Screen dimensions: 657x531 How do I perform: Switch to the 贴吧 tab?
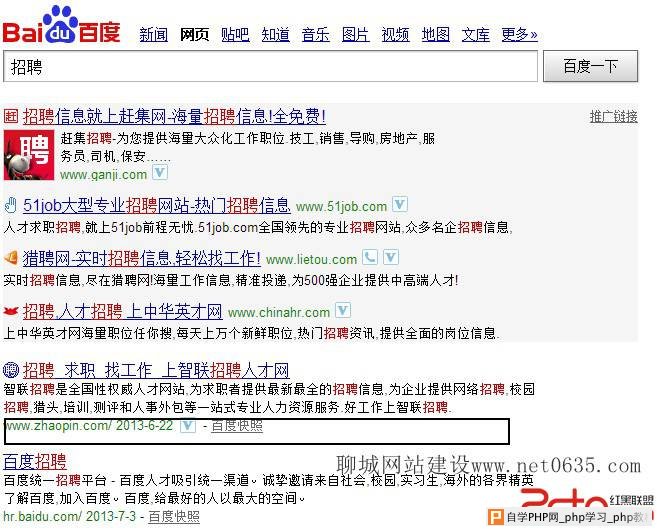235,34
